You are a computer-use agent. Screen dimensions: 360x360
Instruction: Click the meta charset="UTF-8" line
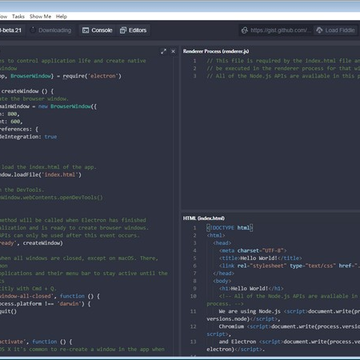[x=253, y=251]
